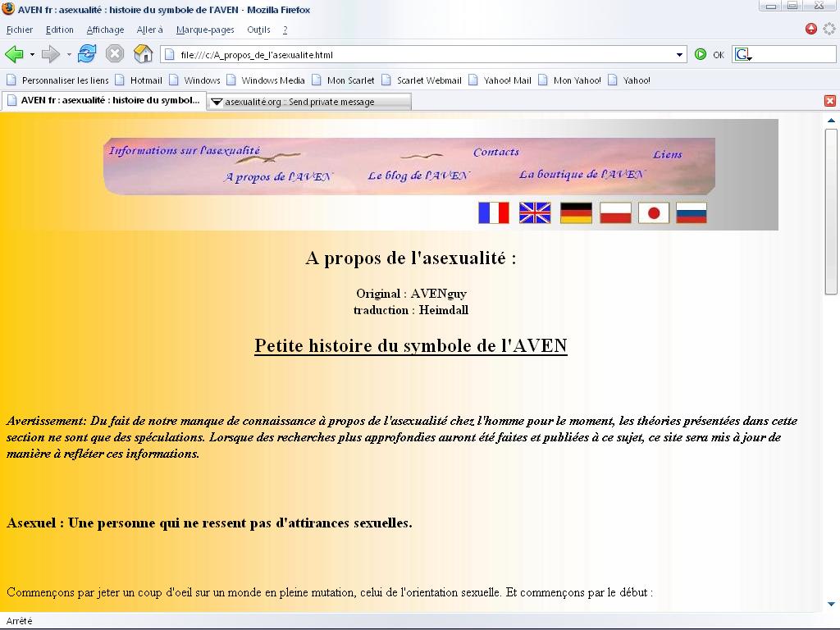This screenshot has height=630, width=840.
Task: Open the Aller à menu
Action: click(x=149, y=30)
